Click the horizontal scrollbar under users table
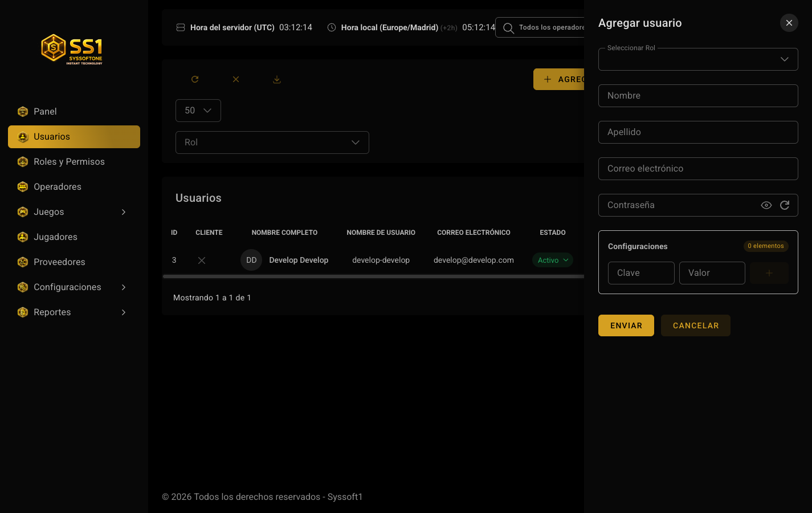Viewport: 812px width, 513px height. [374, 276]
